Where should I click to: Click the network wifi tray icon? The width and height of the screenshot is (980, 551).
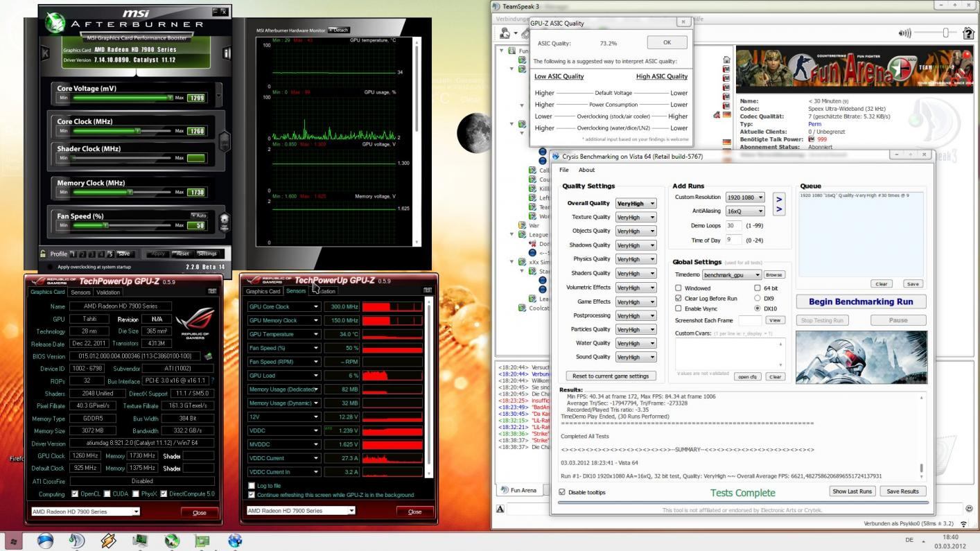tap(964, 524)
